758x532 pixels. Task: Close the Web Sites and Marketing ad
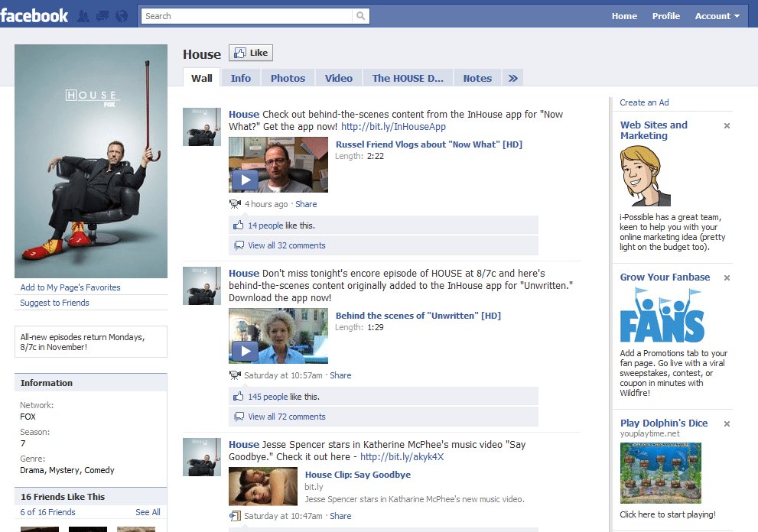(x=727, y=125)
